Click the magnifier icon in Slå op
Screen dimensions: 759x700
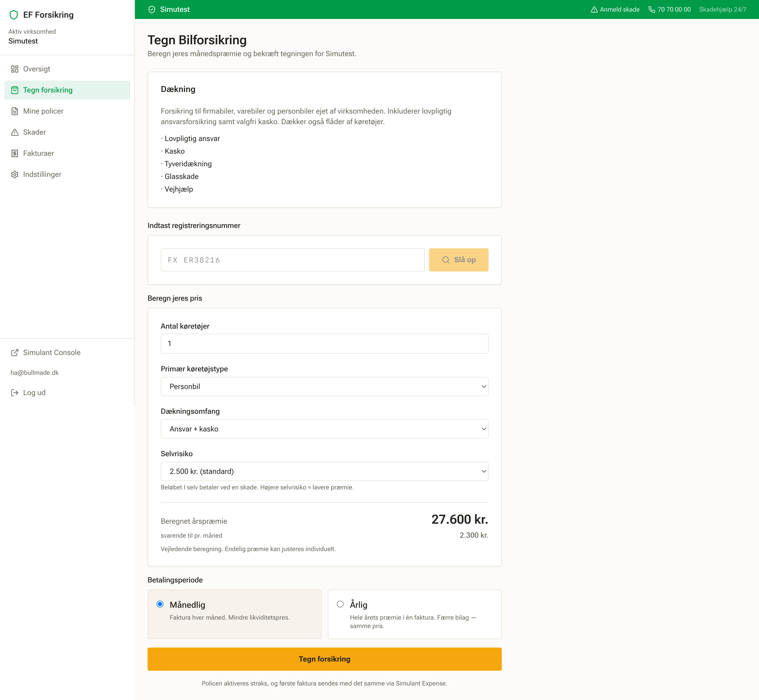(446, 260)
